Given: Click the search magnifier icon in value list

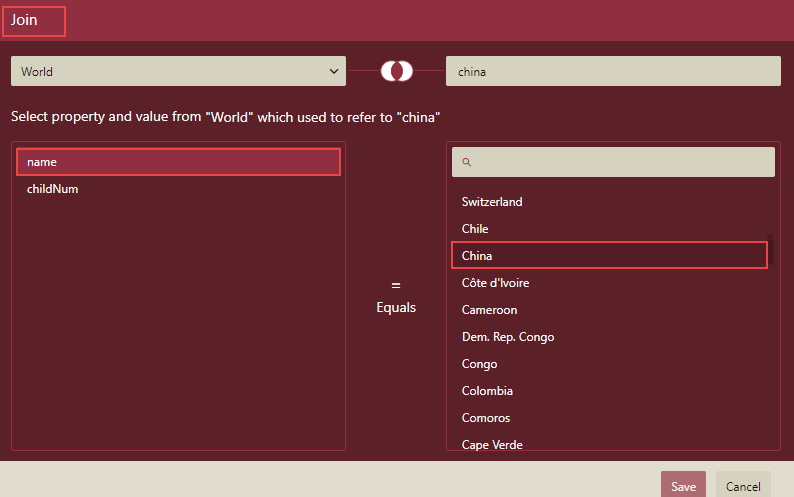Looking at the screenshot, I should click(467, 162).
